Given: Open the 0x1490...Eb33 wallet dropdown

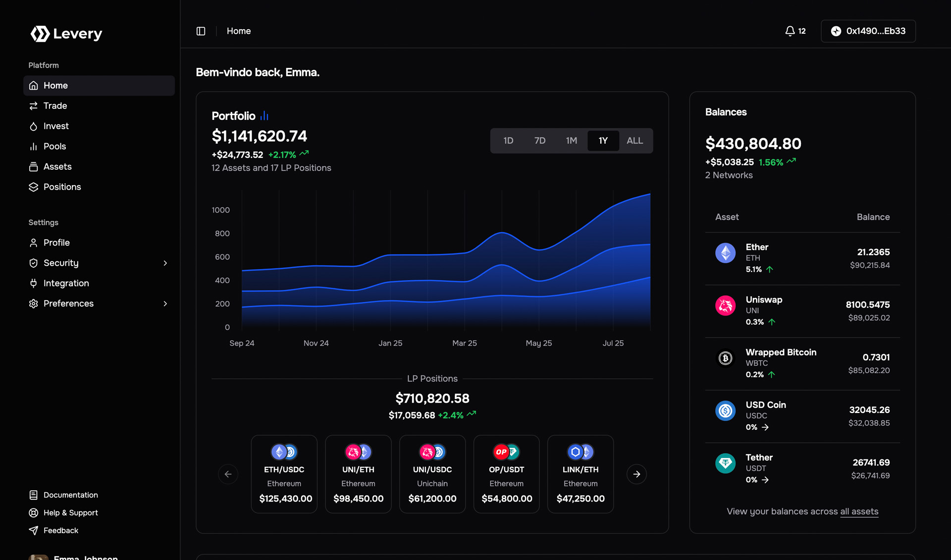Looking at the screenshot, I should (868, 31).
